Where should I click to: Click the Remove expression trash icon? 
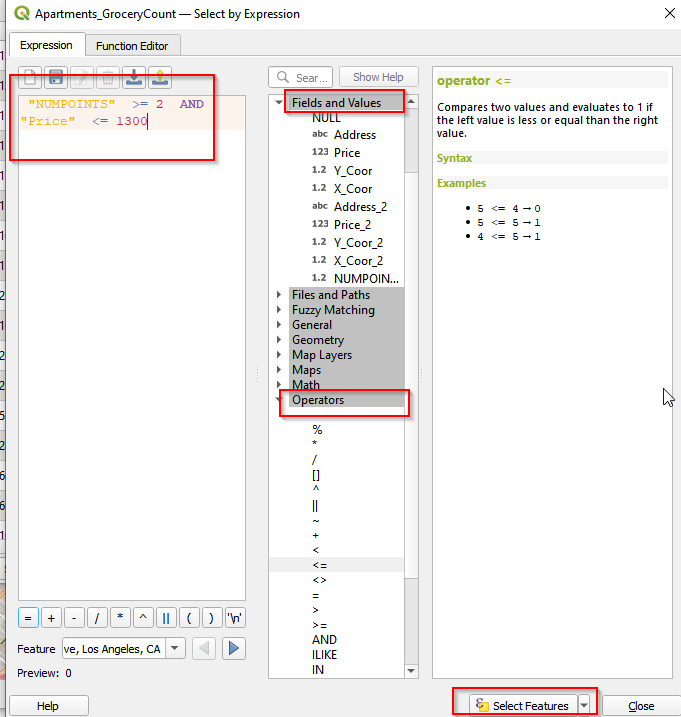[x=108, y=77]
